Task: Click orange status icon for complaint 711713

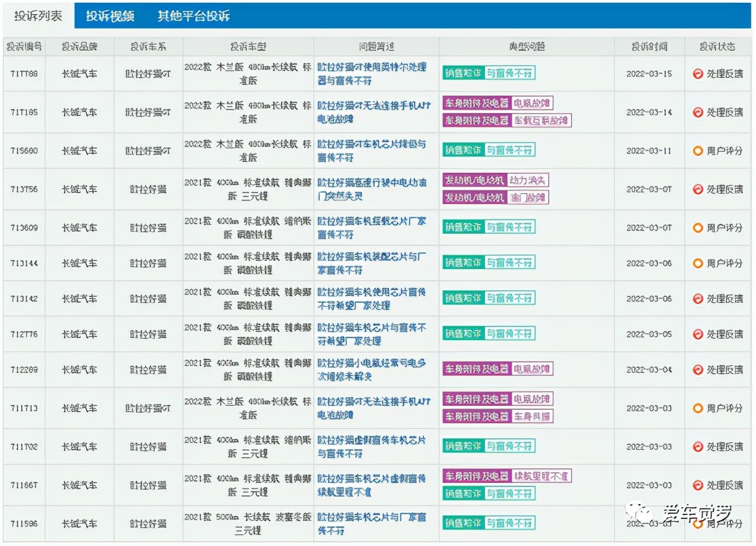Action: click(698, 408)
